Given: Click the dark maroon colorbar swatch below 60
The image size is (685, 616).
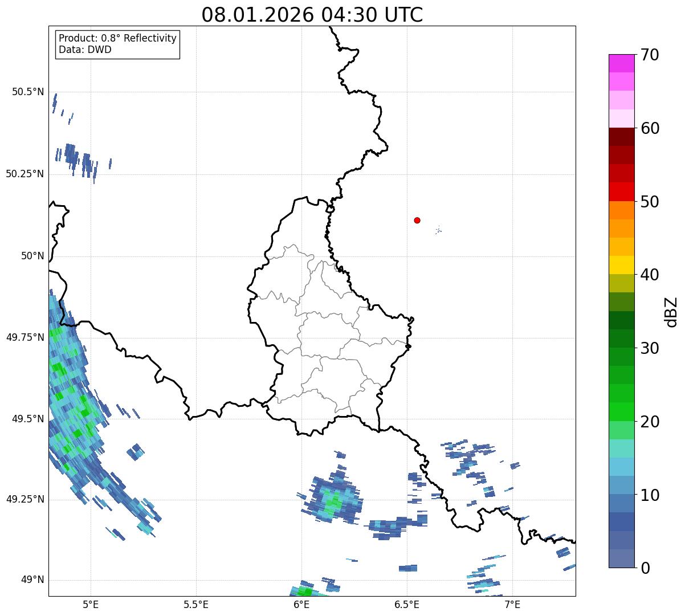Looking at the screenshot, I should [621, 137].
